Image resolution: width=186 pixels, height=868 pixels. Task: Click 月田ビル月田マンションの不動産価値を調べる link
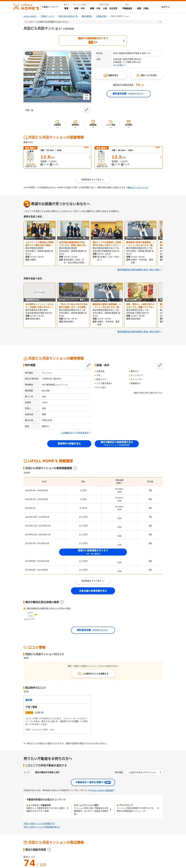coord(42,827)
